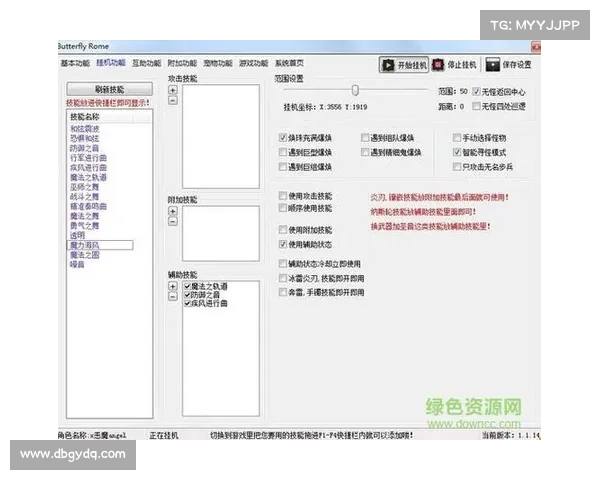Enable the 无怪四处巡逻 checkbox
The image size is (600, 480).
[476, 106]
